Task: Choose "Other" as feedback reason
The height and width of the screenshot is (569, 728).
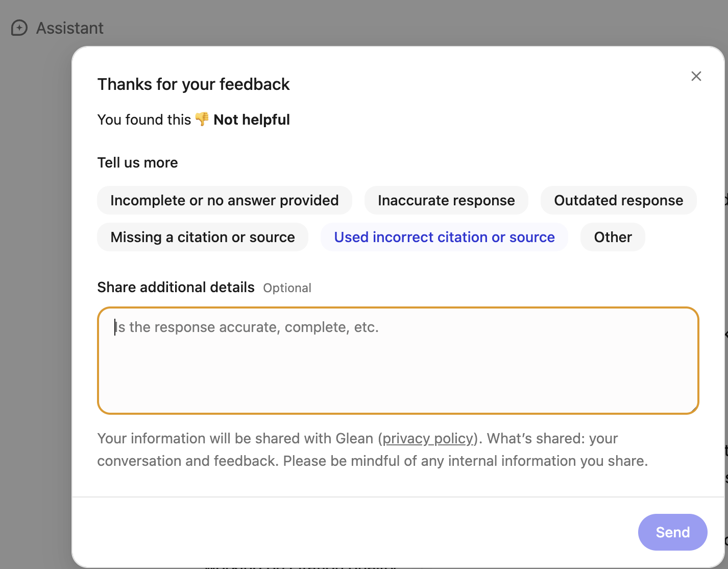Action: tap(613, 237)
